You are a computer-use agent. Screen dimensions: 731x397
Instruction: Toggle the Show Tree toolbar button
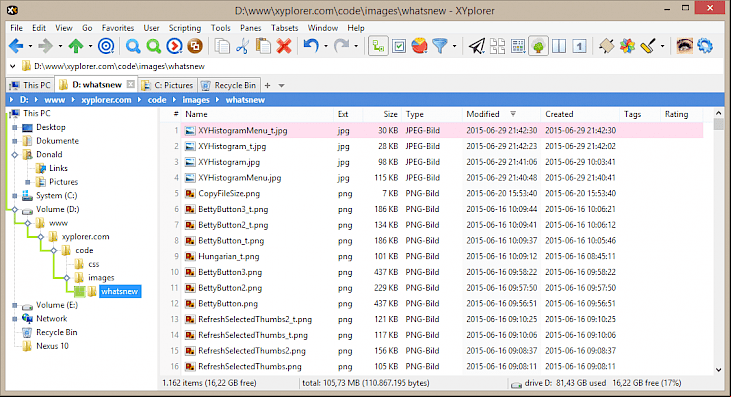[538, 46]
